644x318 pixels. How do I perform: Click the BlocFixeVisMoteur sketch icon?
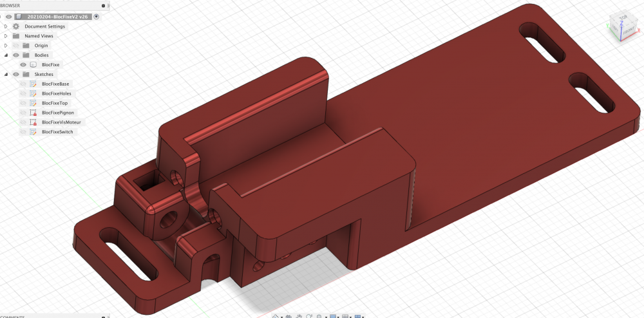[33, 122]
